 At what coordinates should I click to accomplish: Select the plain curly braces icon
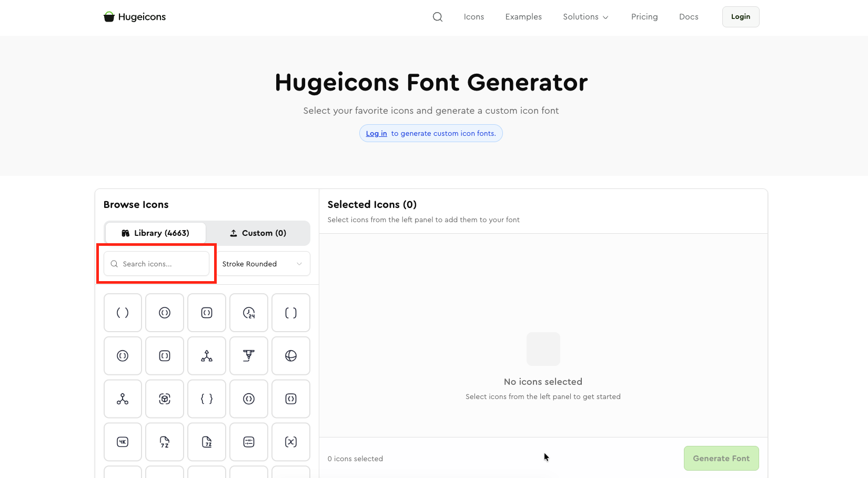[207, 399]
